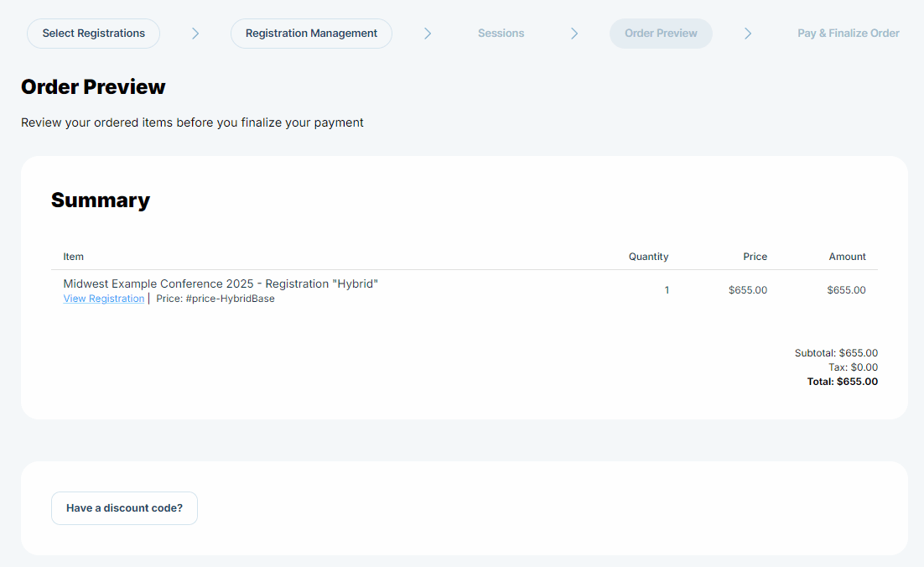Image resolution: width=924 pixels, height=567 pixels.
Task: Click the chevron after Select Registrations
Action: 195,34
